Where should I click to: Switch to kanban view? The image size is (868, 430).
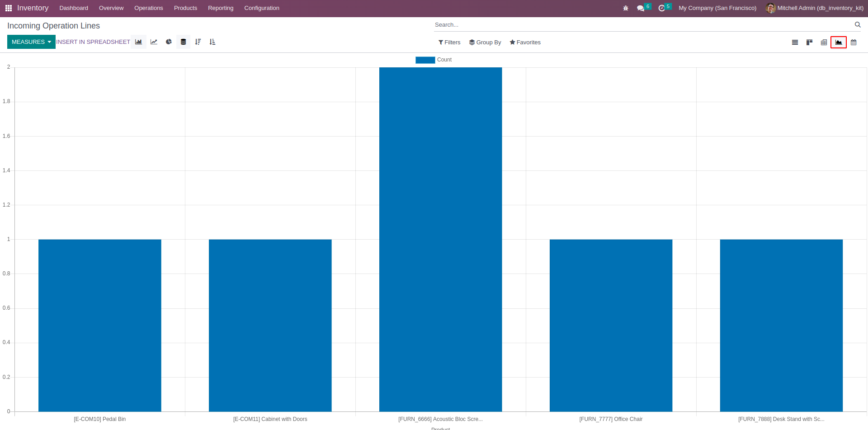(x=809, y=43)
